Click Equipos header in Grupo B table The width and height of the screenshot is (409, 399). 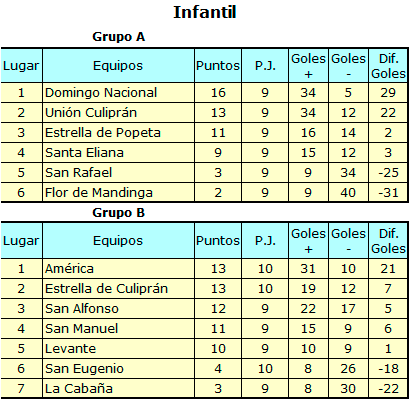[x=118, y=240]
